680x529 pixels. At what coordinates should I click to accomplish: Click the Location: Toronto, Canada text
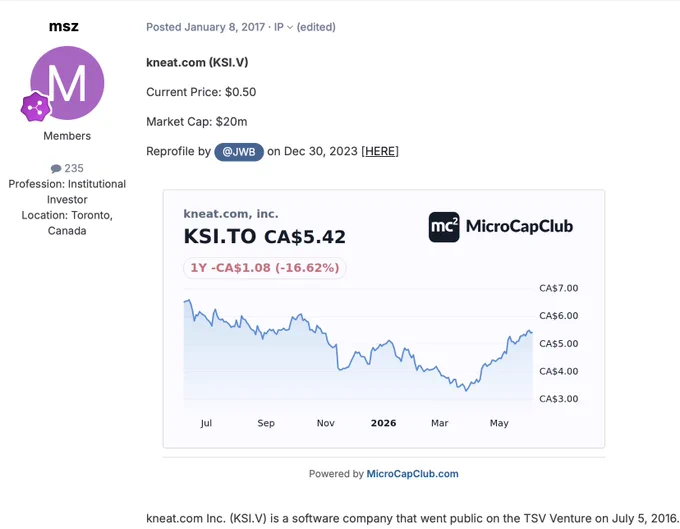coord(67,223)
